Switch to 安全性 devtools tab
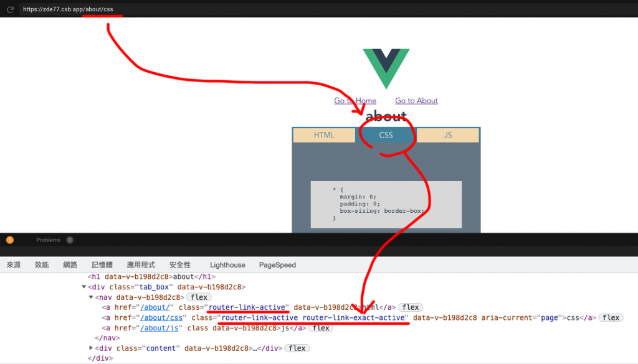Viewport: 638px width, 364px height. (180, 265)
